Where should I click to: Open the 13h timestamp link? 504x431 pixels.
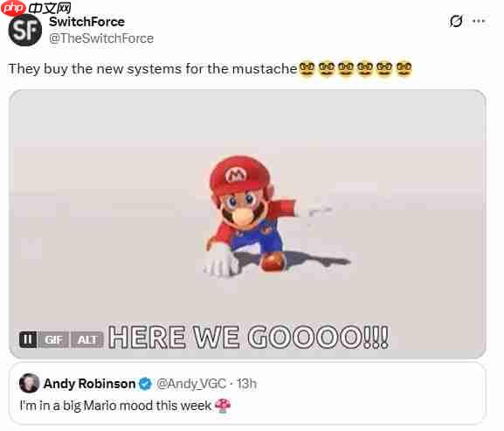[x=247, y=384]
